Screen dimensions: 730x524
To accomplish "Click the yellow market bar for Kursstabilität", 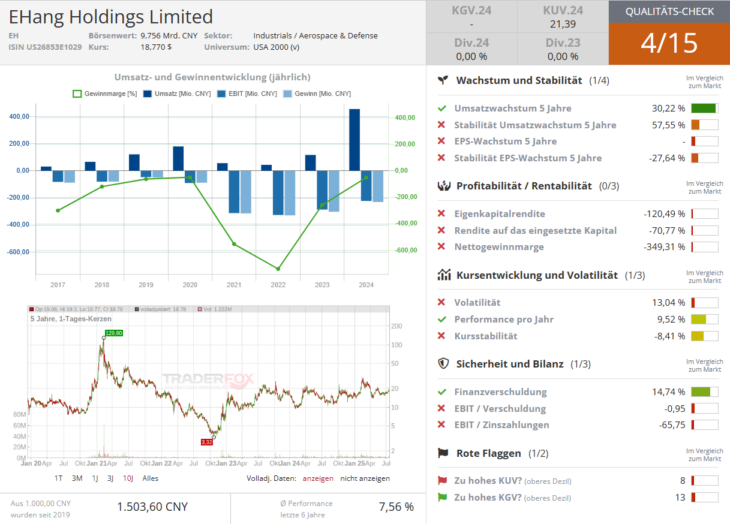I will (704, 336).
